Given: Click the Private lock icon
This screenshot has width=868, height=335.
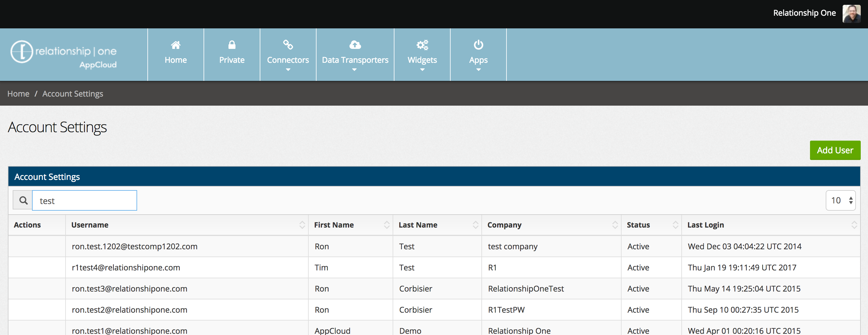Looking at the screenshot, I should [x=232, y=45].
